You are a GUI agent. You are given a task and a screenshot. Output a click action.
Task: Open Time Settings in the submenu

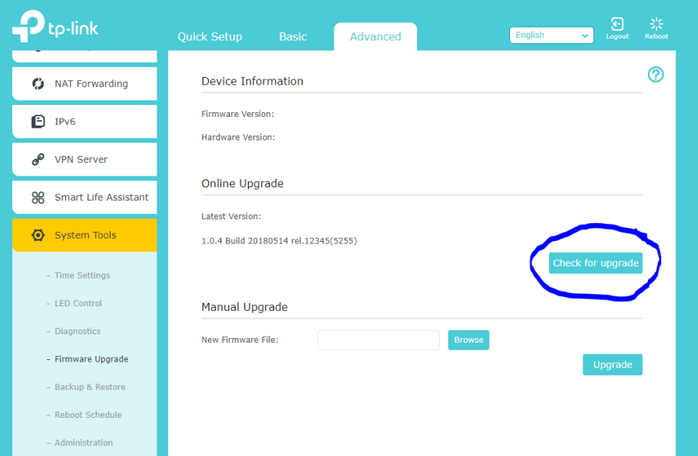click(82, 276)
